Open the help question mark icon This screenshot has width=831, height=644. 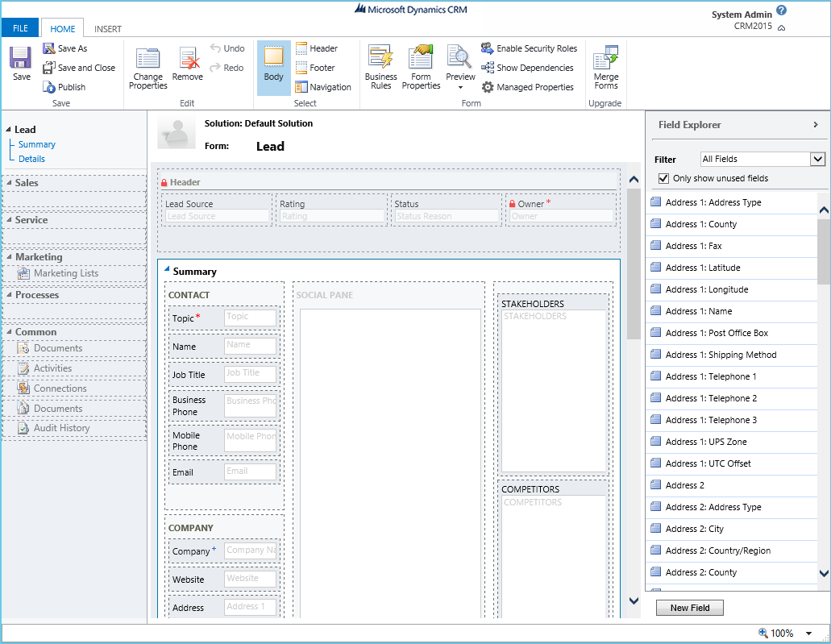(781, 10)
